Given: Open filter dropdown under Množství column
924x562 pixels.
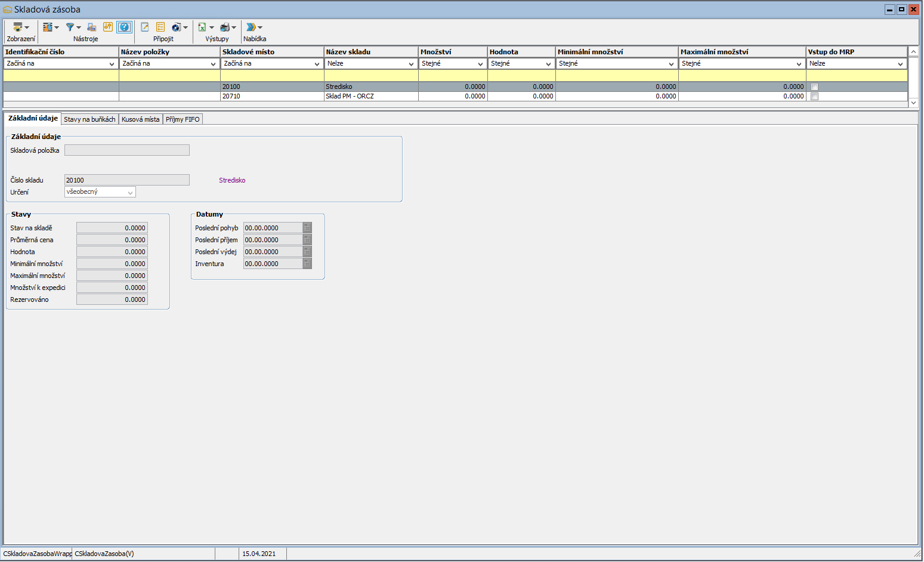Looking at the screenshot, I should pyautogui.click(x=480, y=64).
